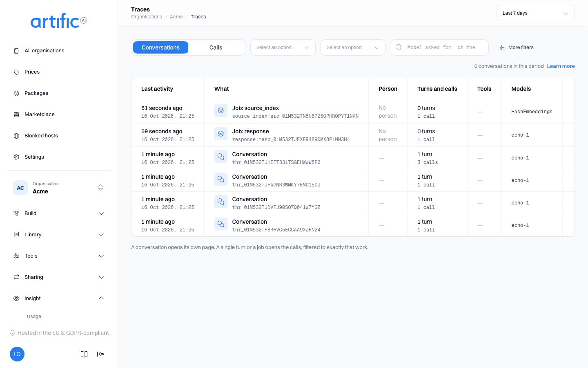Click the Insight eye icon
588x368 pixels.
pos(16,298)
